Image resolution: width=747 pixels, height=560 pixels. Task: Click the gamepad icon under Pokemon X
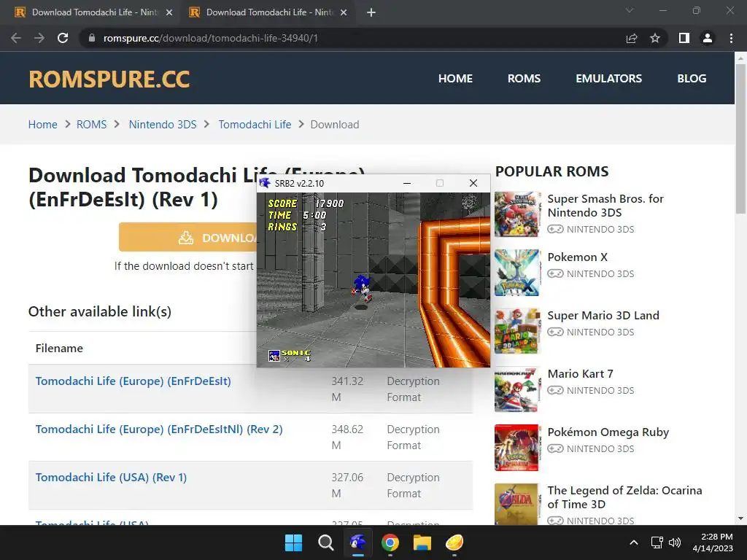pyautogui.click(x=555, y=274)
